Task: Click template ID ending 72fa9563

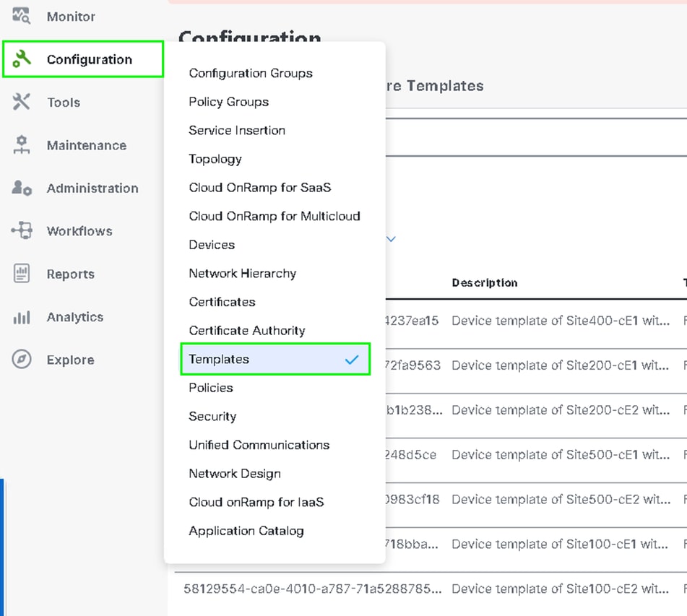Action: [412, 365]
